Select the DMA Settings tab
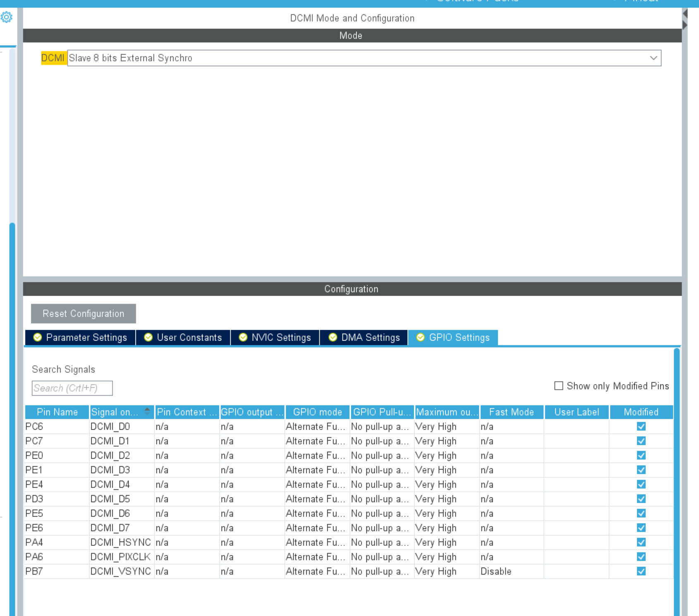The image size is (699, 616). 364,338
